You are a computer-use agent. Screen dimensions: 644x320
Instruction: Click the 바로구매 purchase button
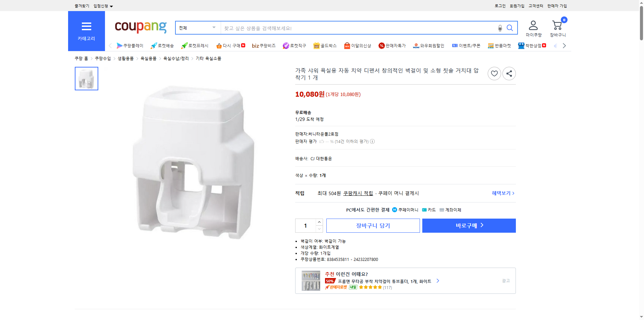(x=469, y=225)
